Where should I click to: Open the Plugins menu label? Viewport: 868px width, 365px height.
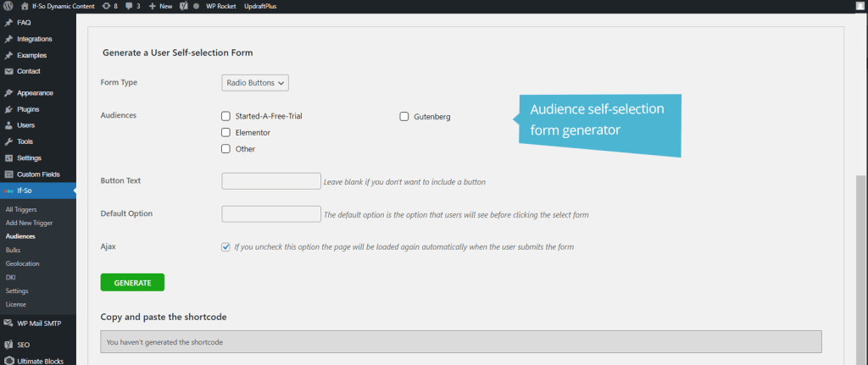(x=28, y=109)
